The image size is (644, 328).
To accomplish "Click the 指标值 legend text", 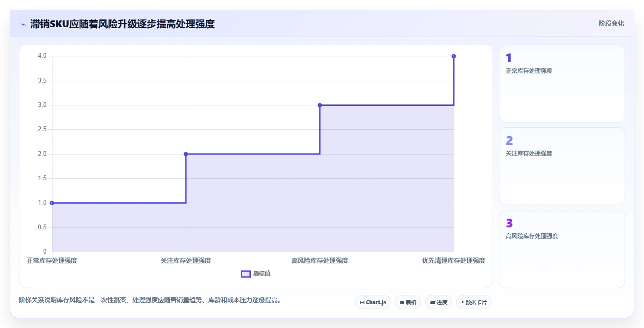I will pyautogui.click(x=262, y=274).
